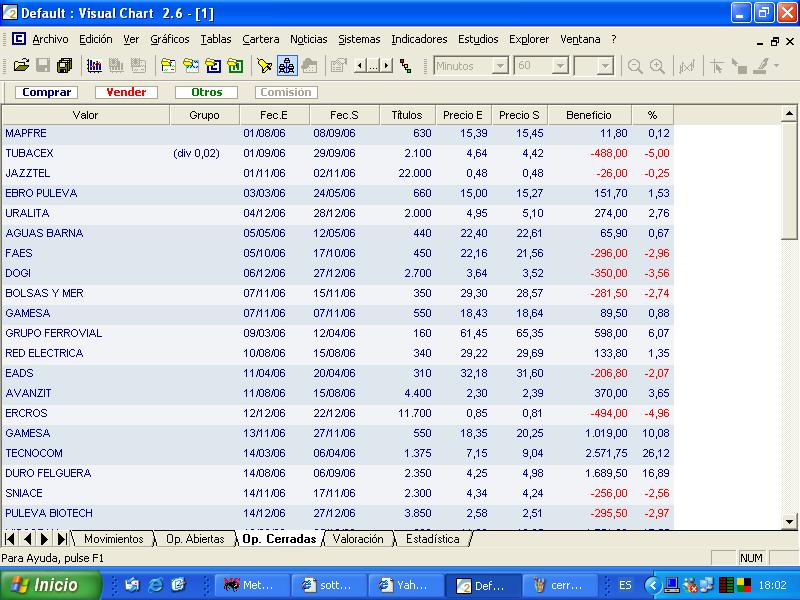Go to previous sheet tab arrow

tap(28, 539)
